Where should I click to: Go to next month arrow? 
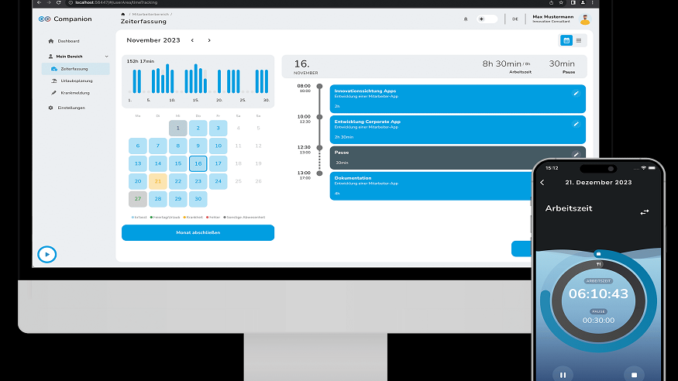coord(209,40)
